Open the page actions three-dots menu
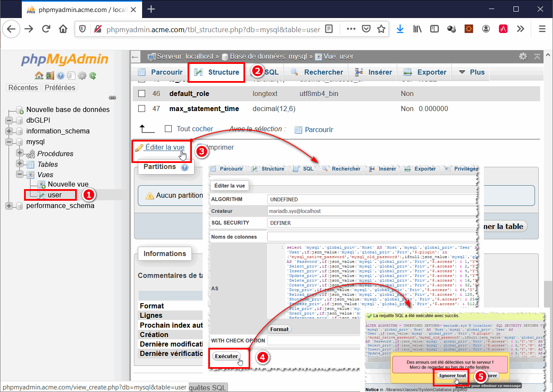Screen dimensions: 553x392 [351, 29]
